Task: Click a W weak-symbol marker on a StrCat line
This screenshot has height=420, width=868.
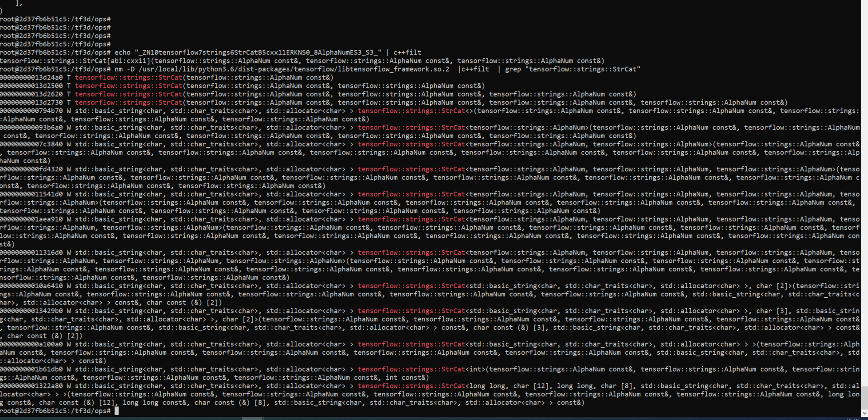Action: click(68, 111)
